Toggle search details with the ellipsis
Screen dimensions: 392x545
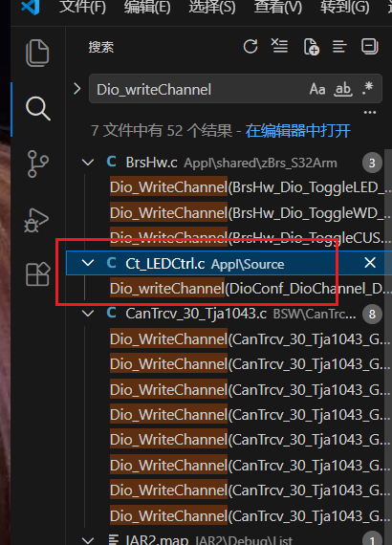point(370,112)
